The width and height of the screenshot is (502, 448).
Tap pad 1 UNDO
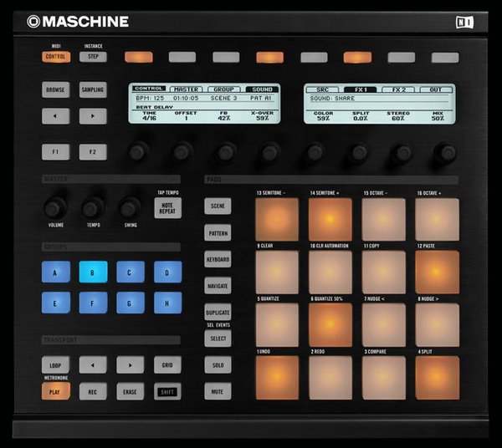tap(277, 378)
